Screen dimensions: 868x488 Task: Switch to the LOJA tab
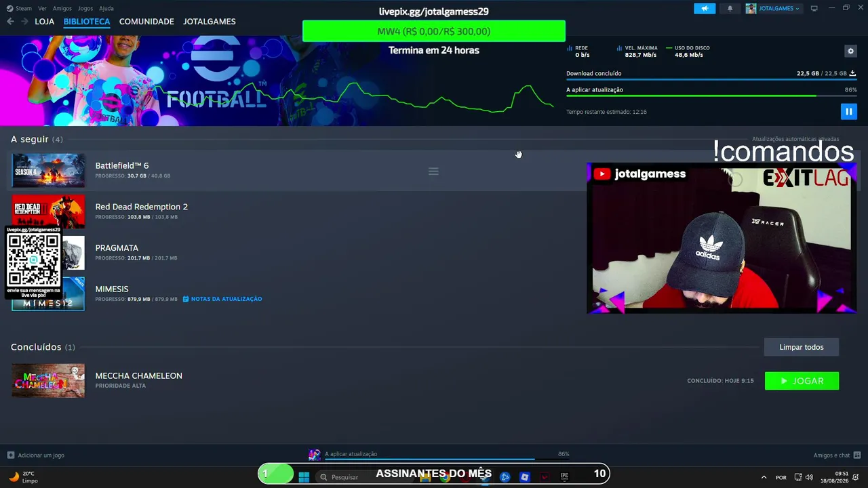coord(45,22)
